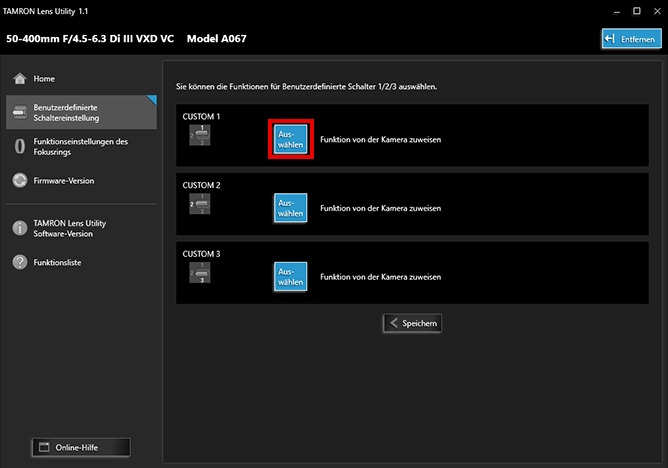Screen dimensions: 668x468
Task: Click the Online-Hilfe window icon
Action: (44, 448)
